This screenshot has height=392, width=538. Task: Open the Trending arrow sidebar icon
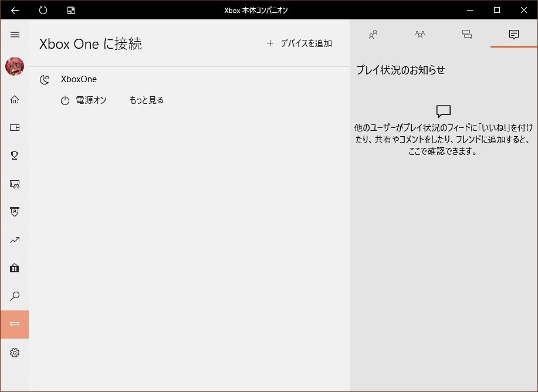pos(15,240)
